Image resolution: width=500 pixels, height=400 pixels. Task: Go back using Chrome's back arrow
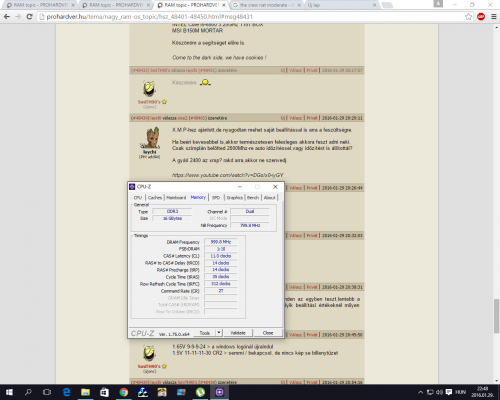[x=7, y=17]
